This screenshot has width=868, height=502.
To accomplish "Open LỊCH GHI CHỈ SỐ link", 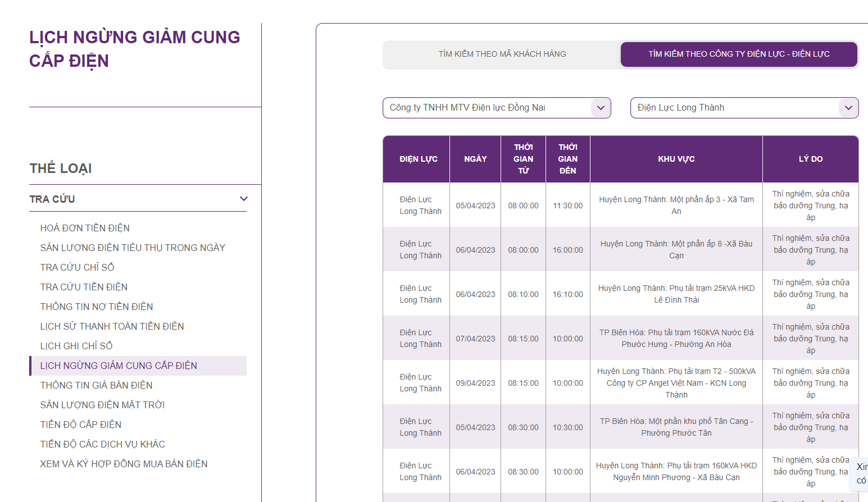I will point(76,346).
